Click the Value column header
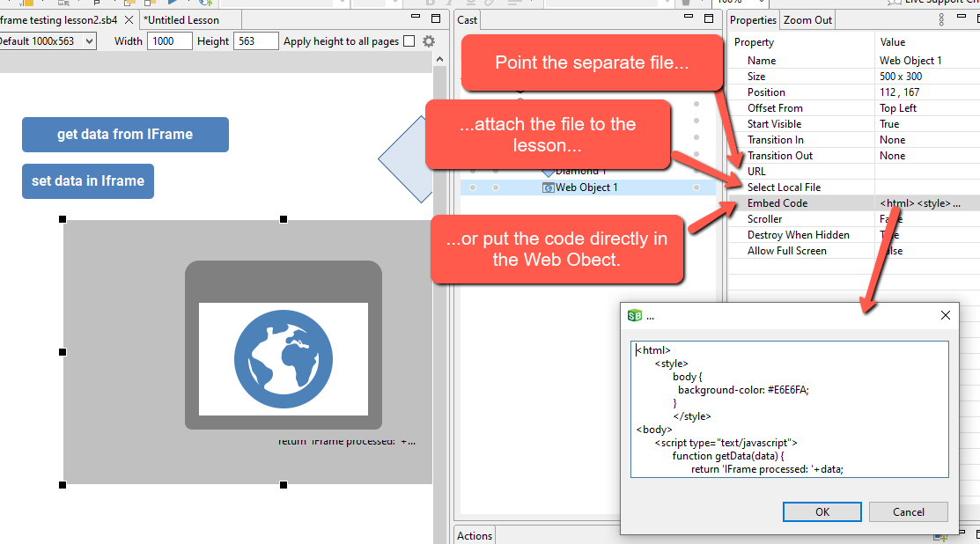The image size is (980, 544). point(893,42)
